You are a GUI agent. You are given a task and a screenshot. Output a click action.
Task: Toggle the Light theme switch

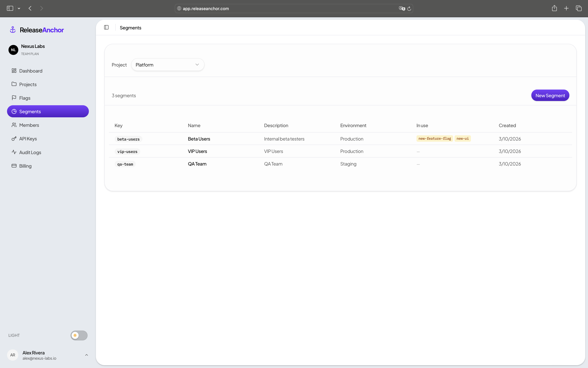(x=79, y=335)
